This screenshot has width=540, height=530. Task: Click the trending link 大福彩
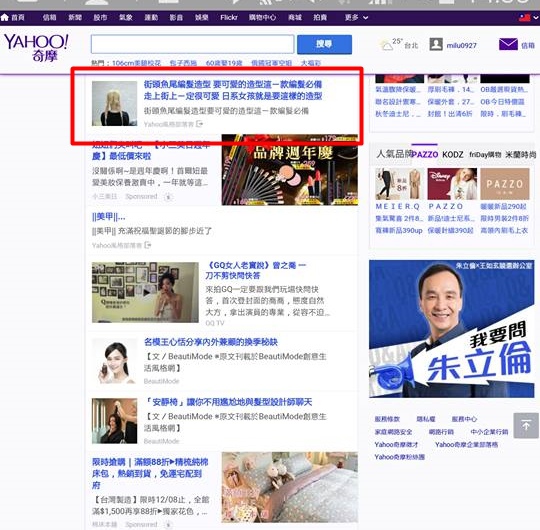(311, 63)
